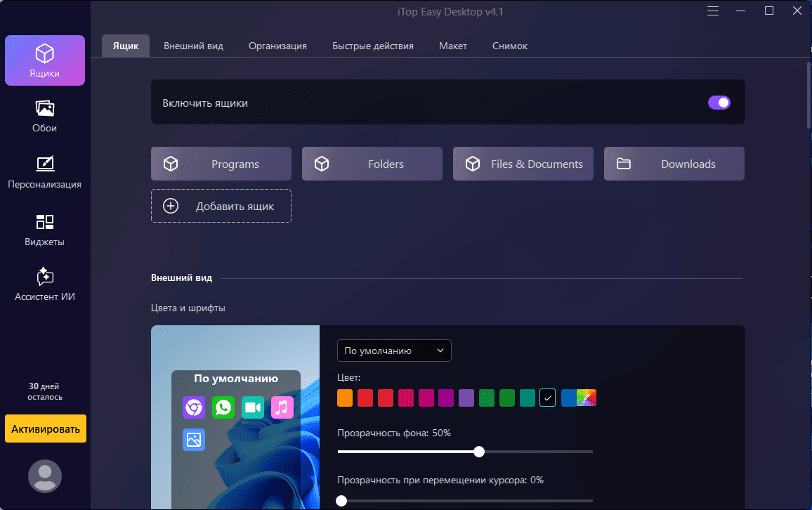
Task: Open custom rainbow color picker
Action: [x=587, y=398]
